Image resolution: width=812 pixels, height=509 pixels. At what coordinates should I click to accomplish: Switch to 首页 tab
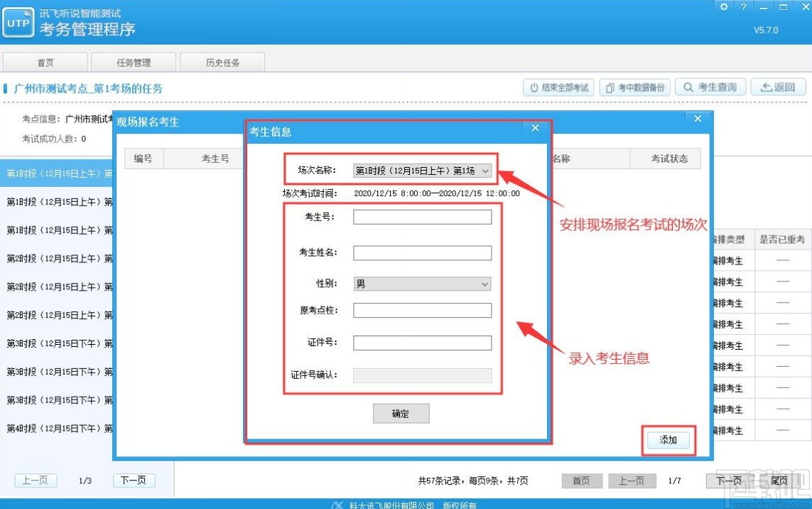(45, 62)
